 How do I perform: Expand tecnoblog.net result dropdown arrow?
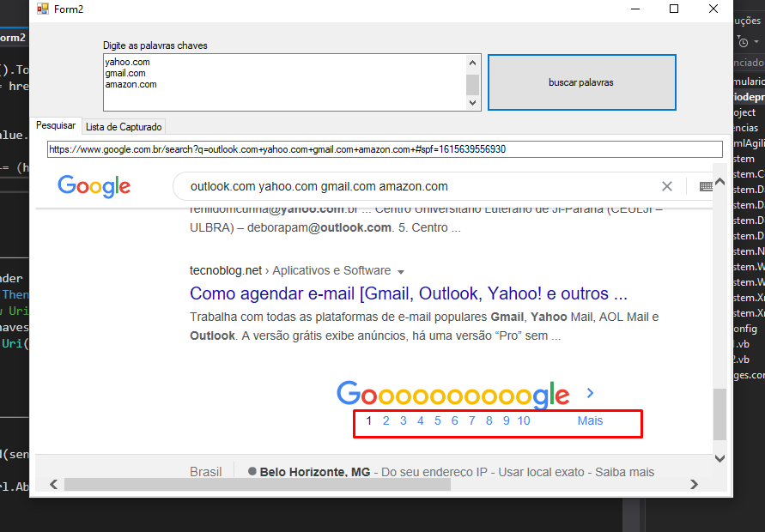(401, 272)
